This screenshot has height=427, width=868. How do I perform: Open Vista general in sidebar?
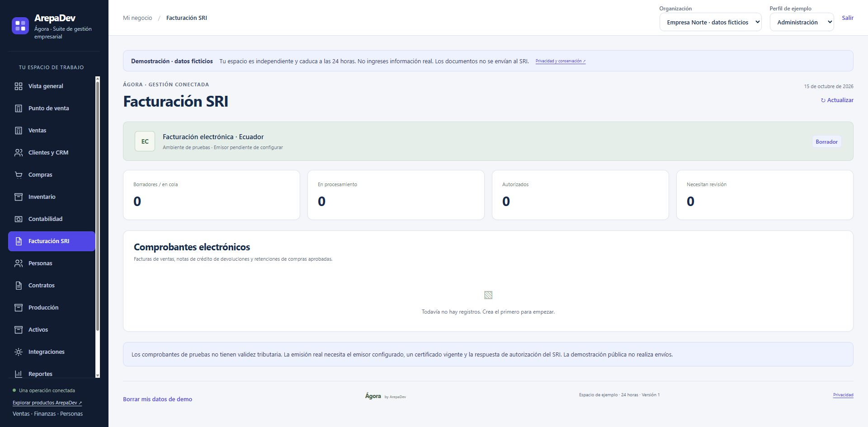click(52, 86)
